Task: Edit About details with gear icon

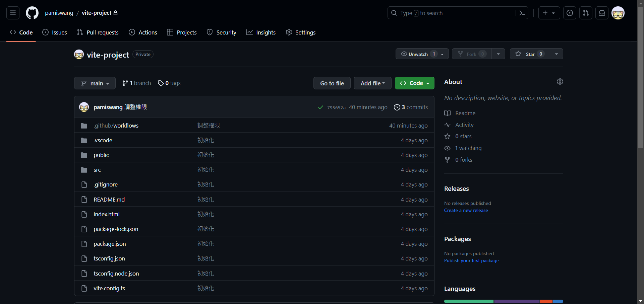Action: [560, 82]
